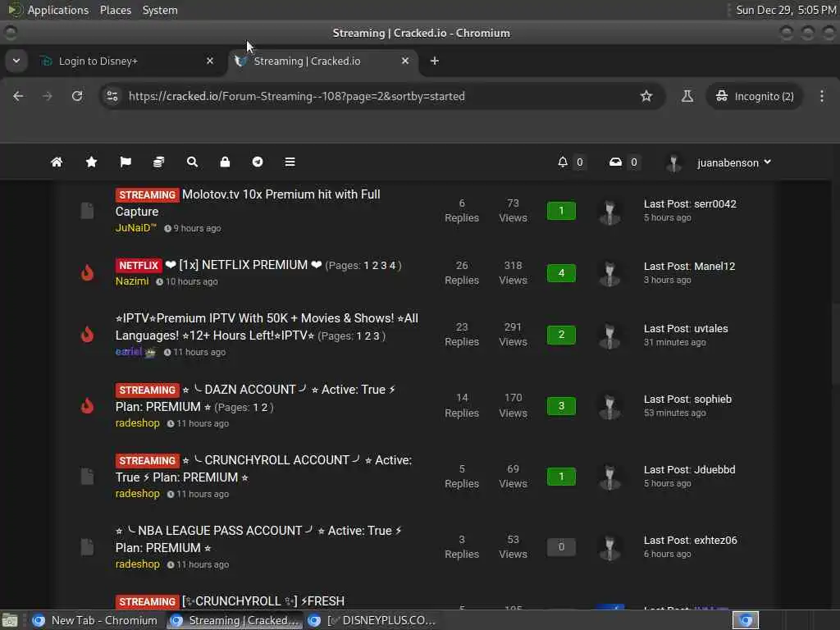Open the System menu
The height and width of the screenshot is (630, 840).
pos(160,10)
